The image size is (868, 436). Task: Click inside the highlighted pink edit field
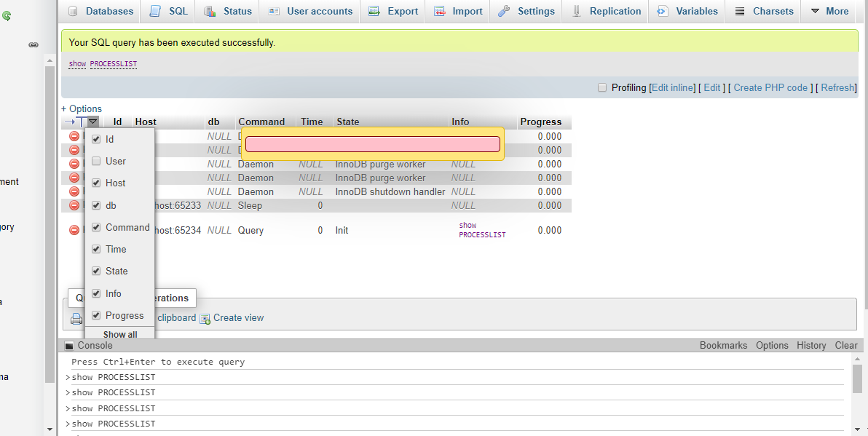click(x=372, y=143)
